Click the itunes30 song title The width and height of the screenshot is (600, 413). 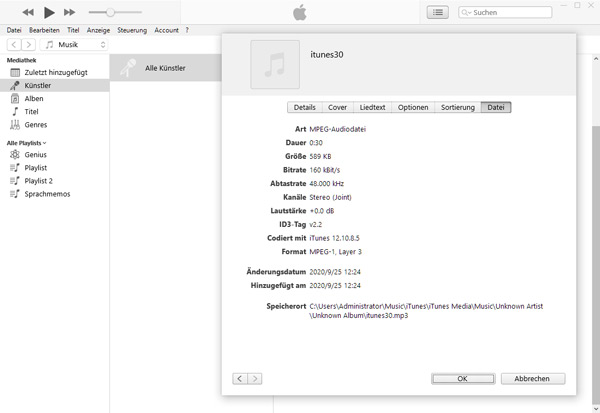point(327,55)
